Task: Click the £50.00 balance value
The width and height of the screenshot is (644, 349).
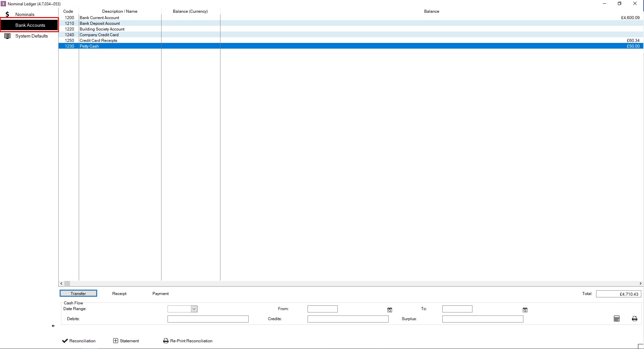Action: 633,46
